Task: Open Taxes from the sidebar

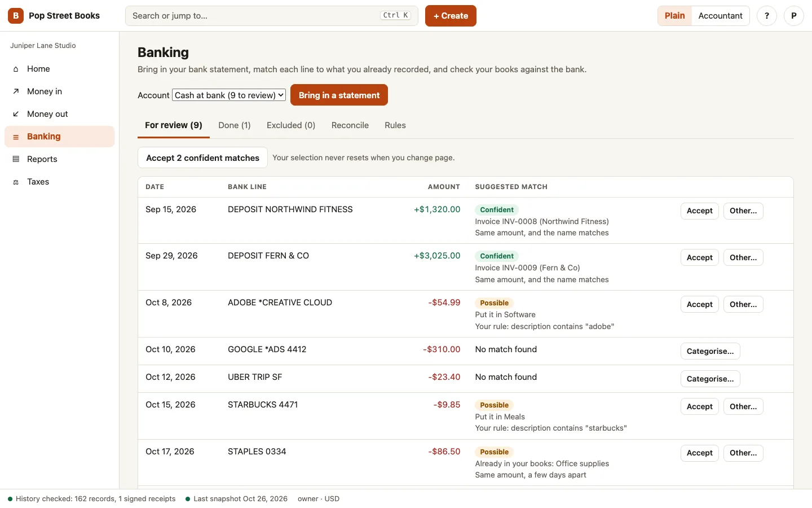Action: (59, 182)
